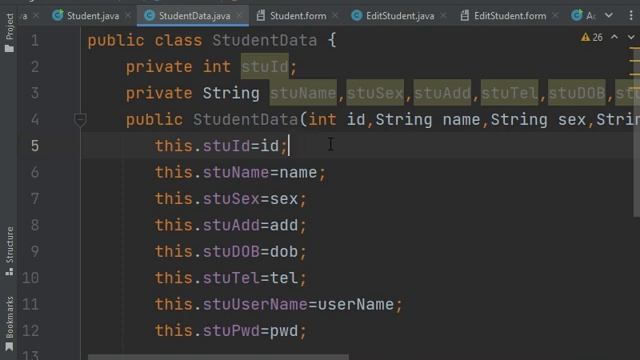Image resolution: width=640 pixels, height=360 pixels.
Task: Place cursor in this.stuTel=tel; line
Action: (x=231, y=278)
